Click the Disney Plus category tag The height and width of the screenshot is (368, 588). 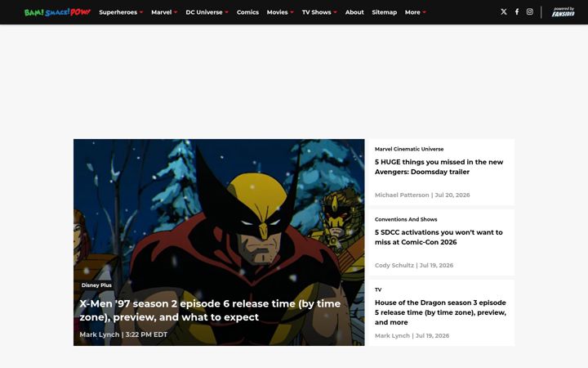(x=96, y=285)
